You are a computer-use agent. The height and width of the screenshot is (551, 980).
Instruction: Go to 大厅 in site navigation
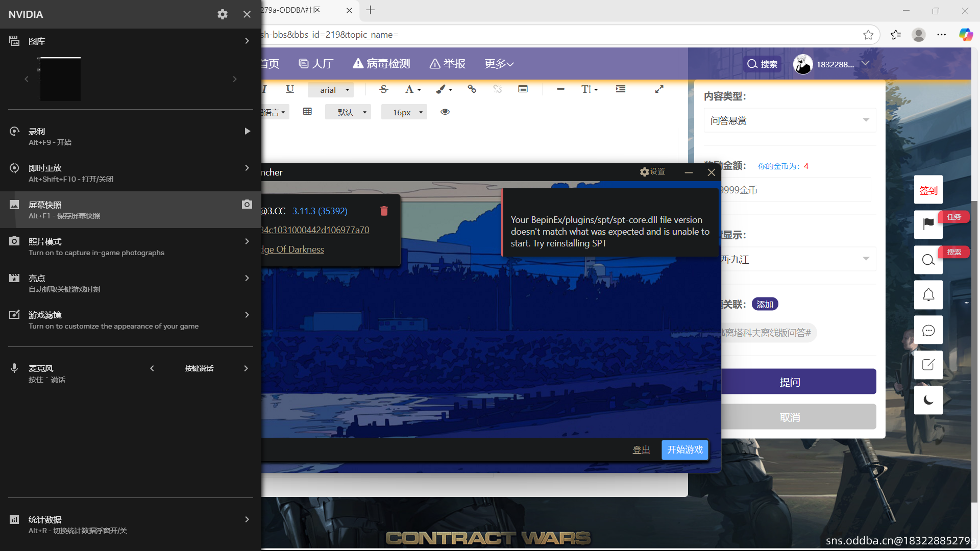click(316, 64)
